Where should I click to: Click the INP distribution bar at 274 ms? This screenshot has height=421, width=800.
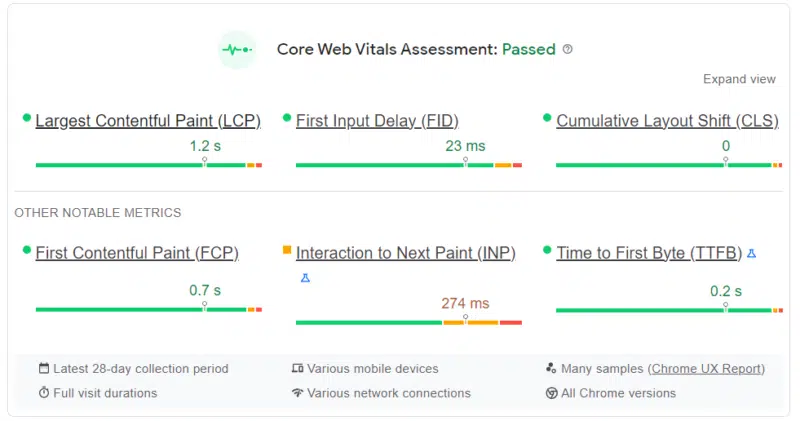point(466,321)
